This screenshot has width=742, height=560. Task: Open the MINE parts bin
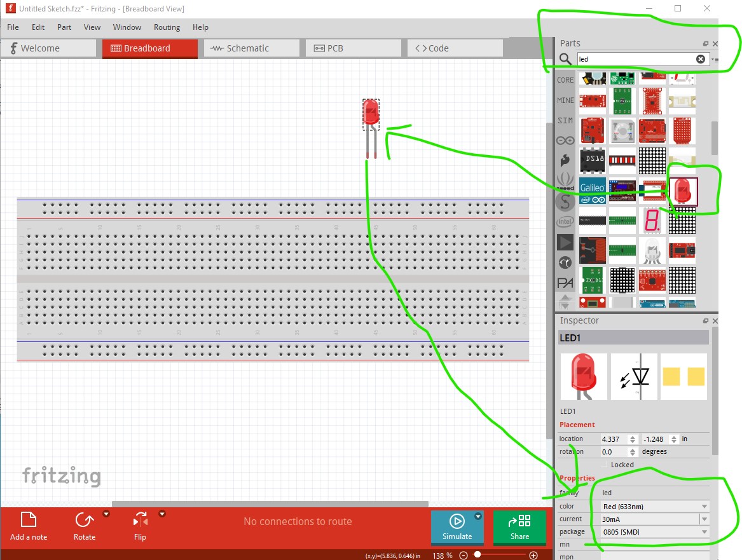(565, 100)
